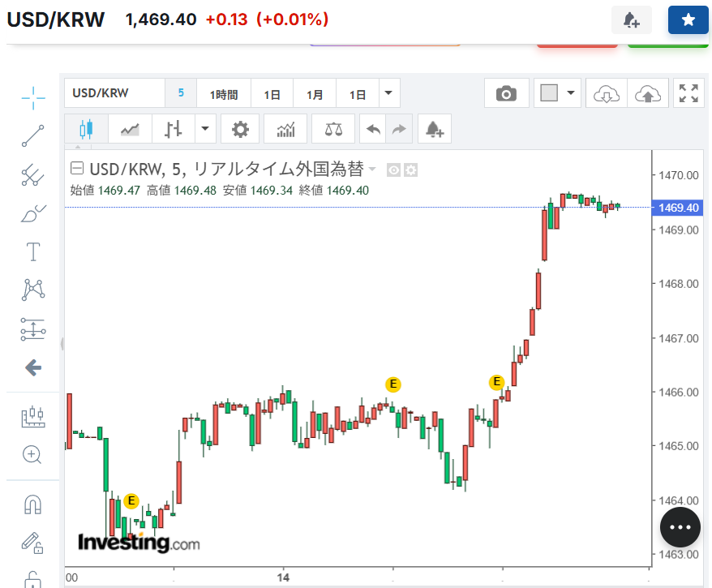Open bar style dropdown arrow
The height and width of the screenshot is (588, 712).
tap(205, 129)
